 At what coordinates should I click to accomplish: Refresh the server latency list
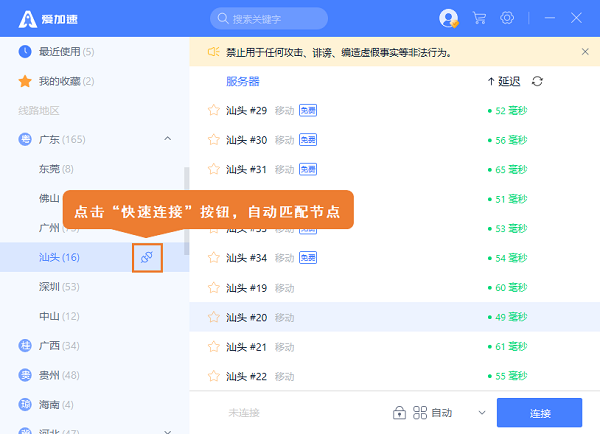[538, 81]
